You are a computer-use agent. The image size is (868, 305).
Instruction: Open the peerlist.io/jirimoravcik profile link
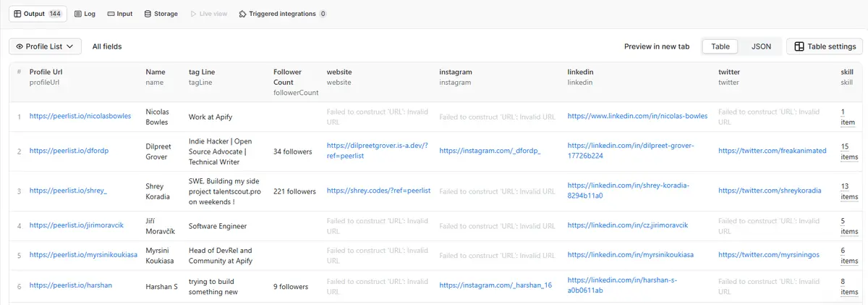point(77,225)
